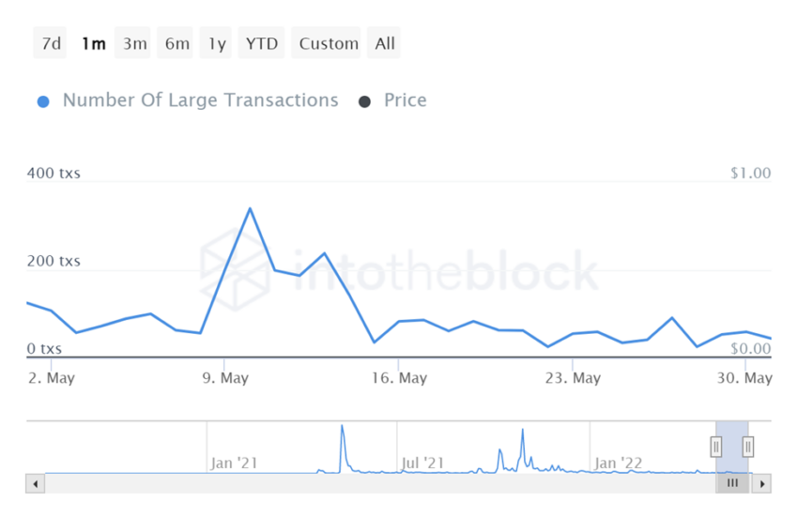The height and width of the screenshot is (532, 798).
Task: Click the May 10 peak on chart
Action: (x=250, y=208)
